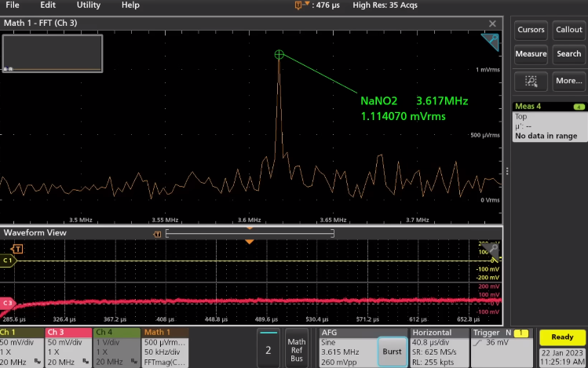Viewport: 588px width, 368px height.
Task: Click the orange trigger position T marker
Action: [18, 249]
